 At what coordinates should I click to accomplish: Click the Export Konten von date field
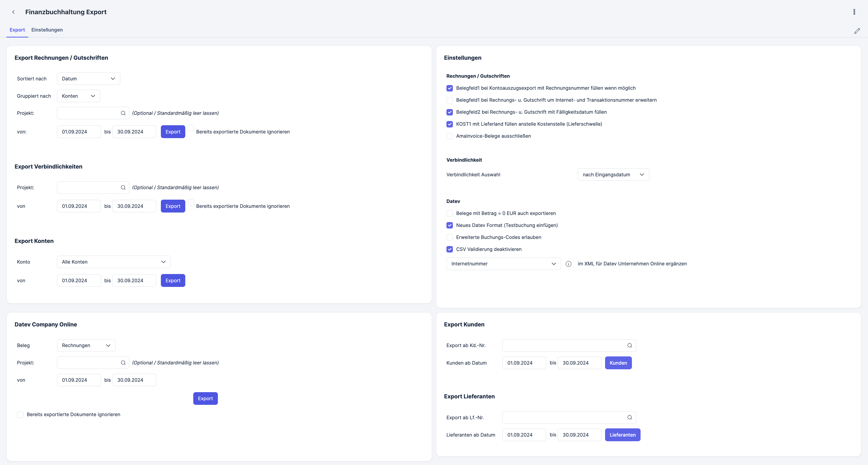tap(79, 280)
